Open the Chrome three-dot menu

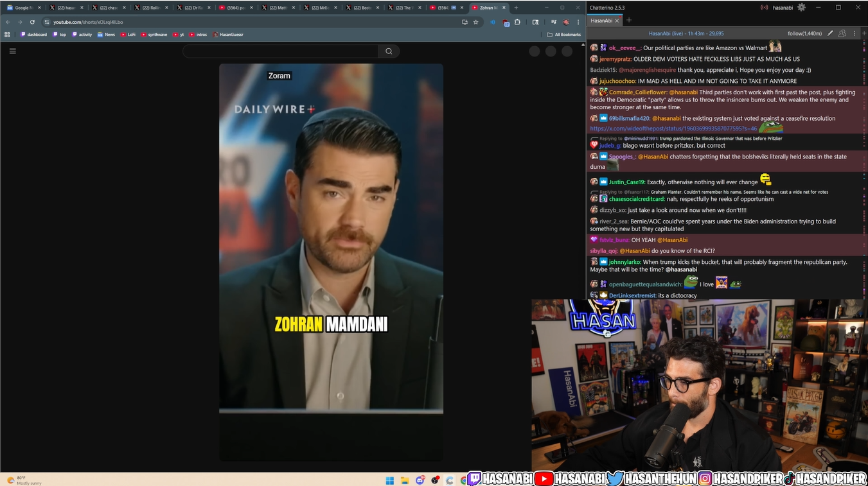(x=578, y=22)
